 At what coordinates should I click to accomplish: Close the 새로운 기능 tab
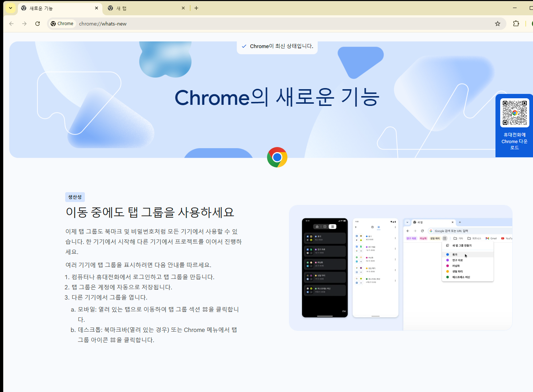(x=96, y=8)
